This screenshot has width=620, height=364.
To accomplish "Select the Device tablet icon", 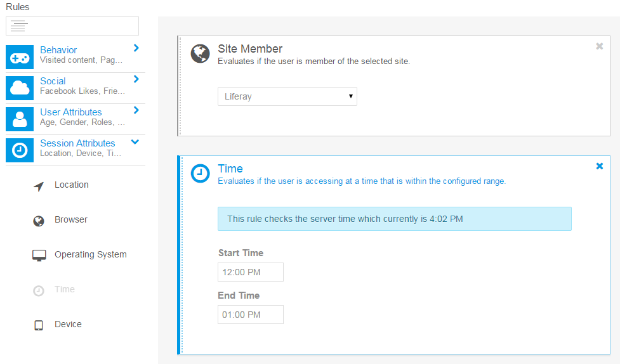I will 38,325.
